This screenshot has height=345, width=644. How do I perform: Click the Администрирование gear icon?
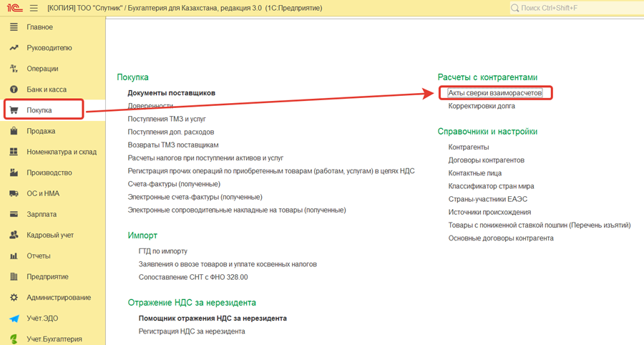click(x=13, y=297)
